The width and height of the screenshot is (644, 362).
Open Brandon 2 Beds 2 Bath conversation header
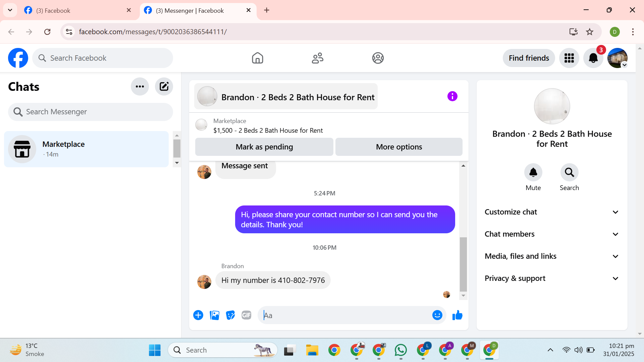(x=286, y=97)
